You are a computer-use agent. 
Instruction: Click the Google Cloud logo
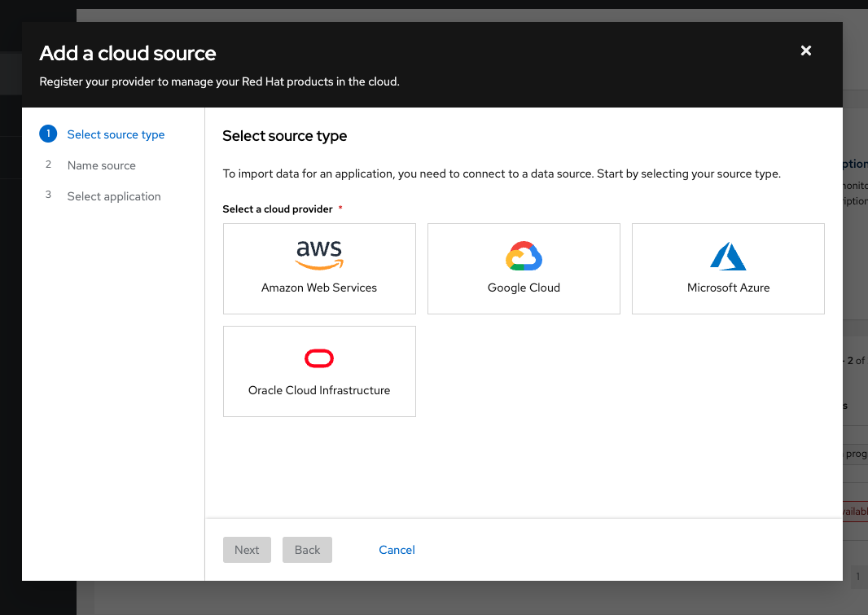click(524, 257)
